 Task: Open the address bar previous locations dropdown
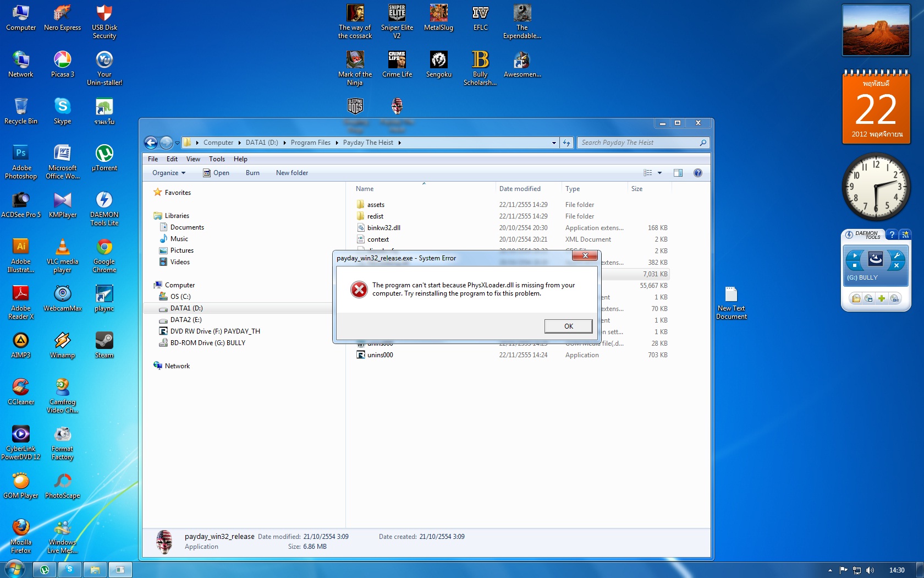554,143
